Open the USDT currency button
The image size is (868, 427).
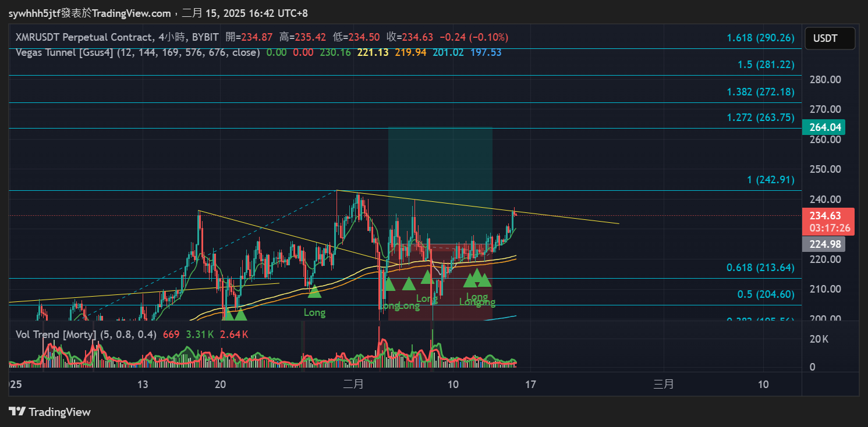coord(830,38)
